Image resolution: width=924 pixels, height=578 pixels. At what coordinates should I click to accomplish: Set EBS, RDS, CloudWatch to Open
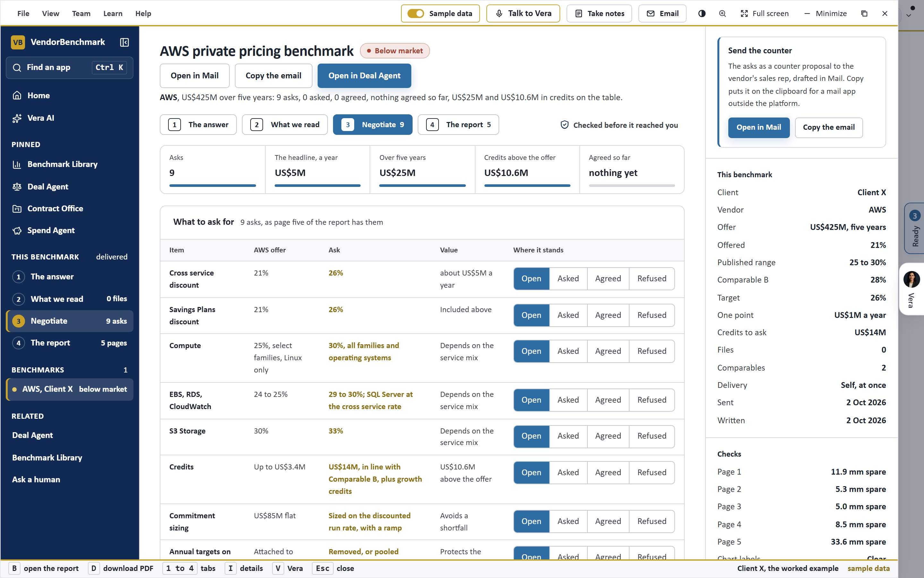[x=531, y=400]
